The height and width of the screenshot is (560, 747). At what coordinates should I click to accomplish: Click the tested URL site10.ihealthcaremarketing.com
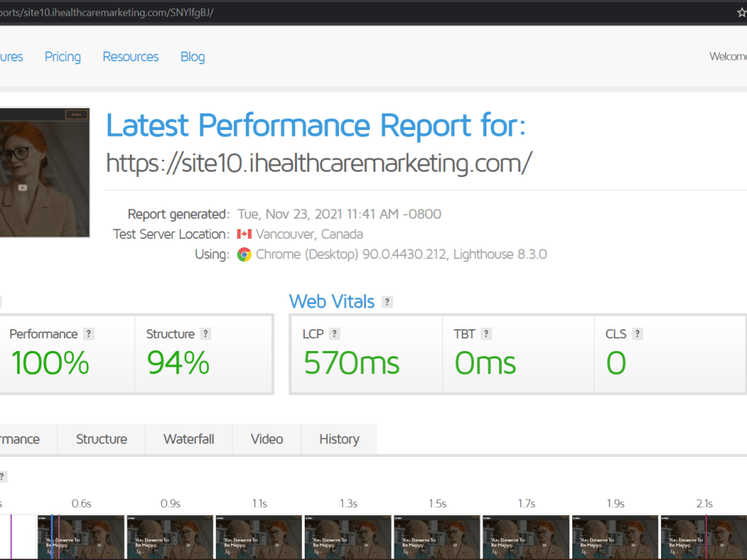319,164
